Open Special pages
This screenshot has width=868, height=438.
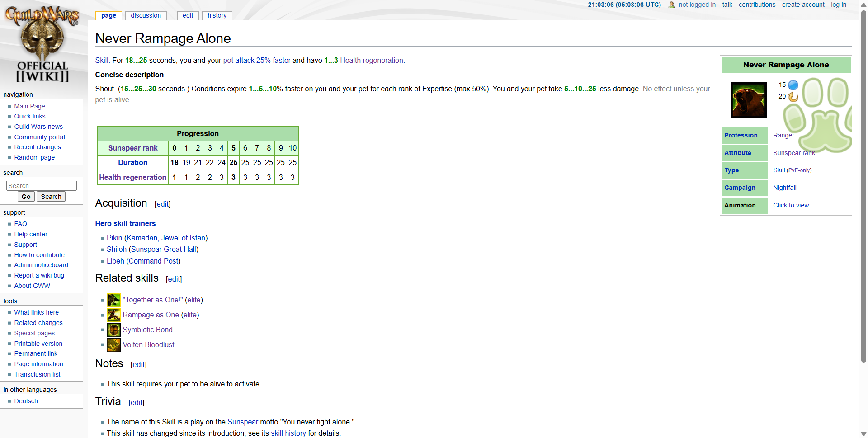tap(34, 333)
